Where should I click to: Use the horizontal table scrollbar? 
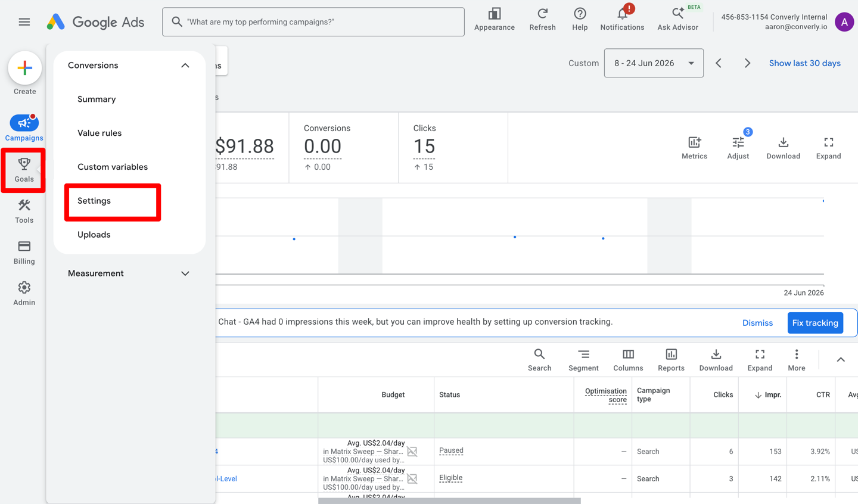[x=449, y=501]
